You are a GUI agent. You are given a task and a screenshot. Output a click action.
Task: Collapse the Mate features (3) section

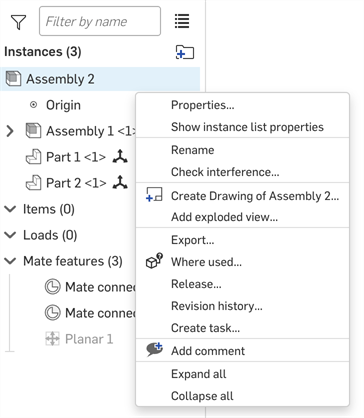tap(10, 261)
